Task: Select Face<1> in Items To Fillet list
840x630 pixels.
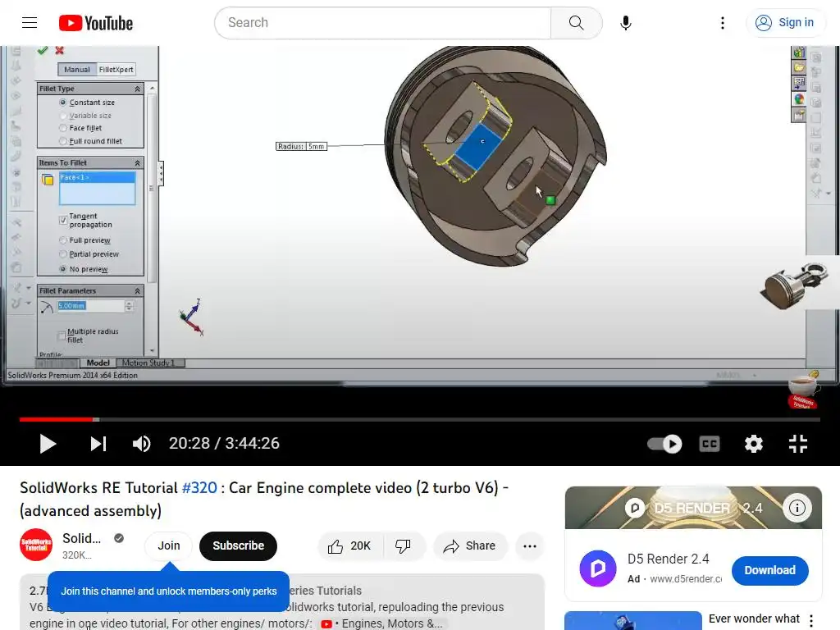Action: [97, 177]
